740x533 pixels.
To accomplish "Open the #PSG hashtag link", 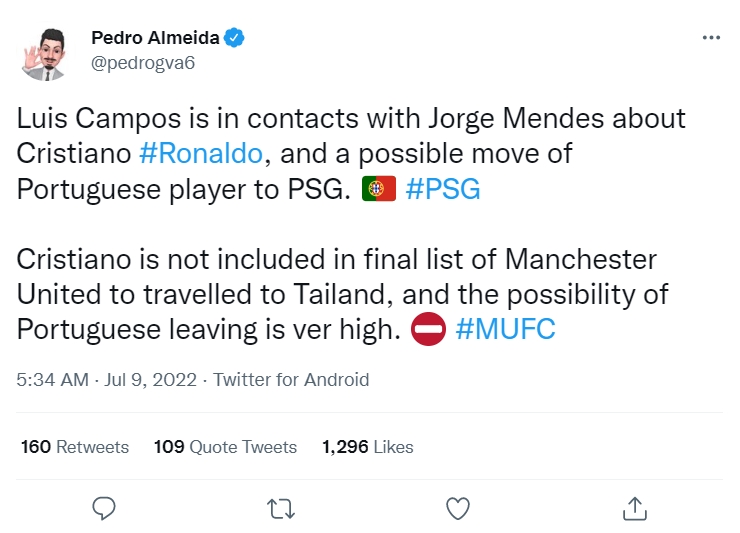I will click(x=443, y=189).
